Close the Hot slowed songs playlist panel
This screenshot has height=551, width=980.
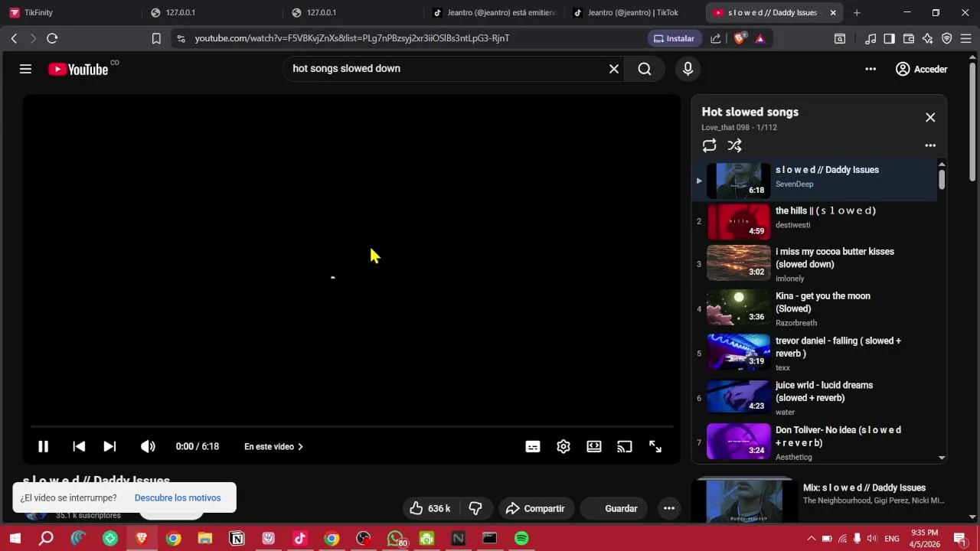coord(930,117)
